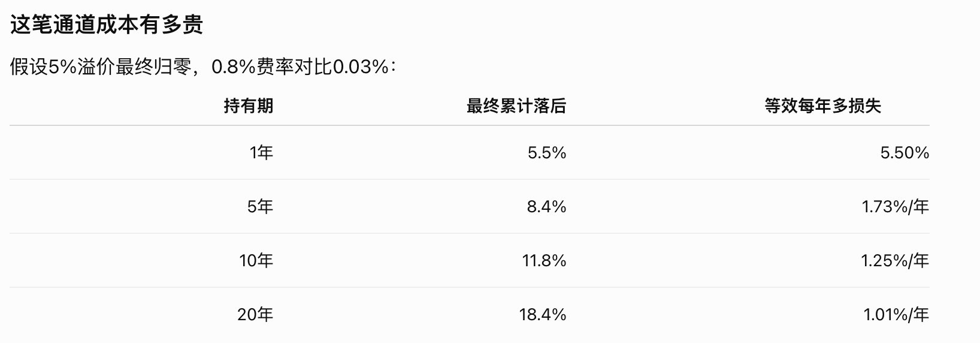Click the heading 这笔通道成本有多贵
The height and width of the screenshot is (343, 980).
click(107, 25)
